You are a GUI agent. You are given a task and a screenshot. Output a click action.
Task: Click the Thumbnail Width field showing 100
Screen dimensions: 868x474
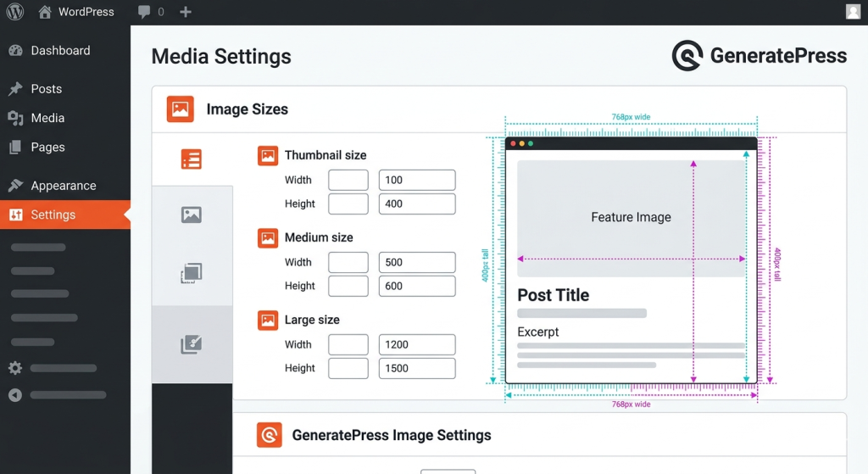pos(417,180)
